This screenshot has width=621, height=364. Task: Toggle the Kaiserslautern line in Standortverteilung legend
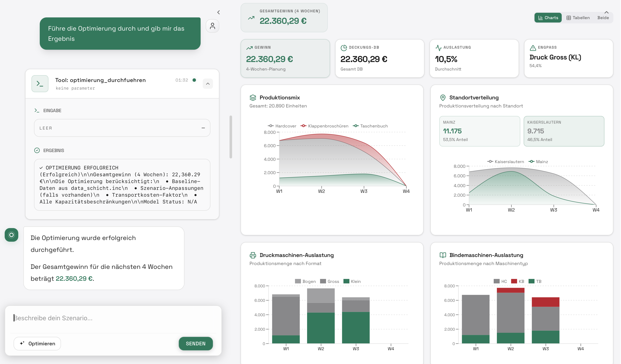505,161
